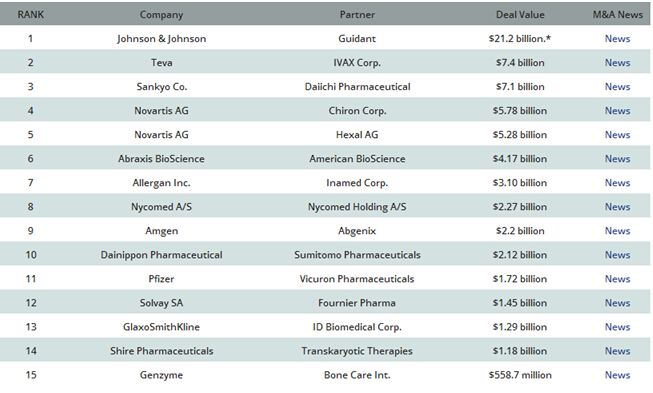Open News for Novartis AG Chiron deal
The height and width of the screenshot is (393, 653).
[x=617, y=111]
